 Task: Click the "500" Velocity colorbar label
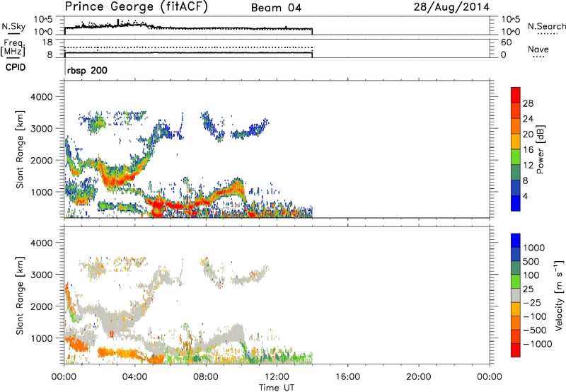click(532, 261)
